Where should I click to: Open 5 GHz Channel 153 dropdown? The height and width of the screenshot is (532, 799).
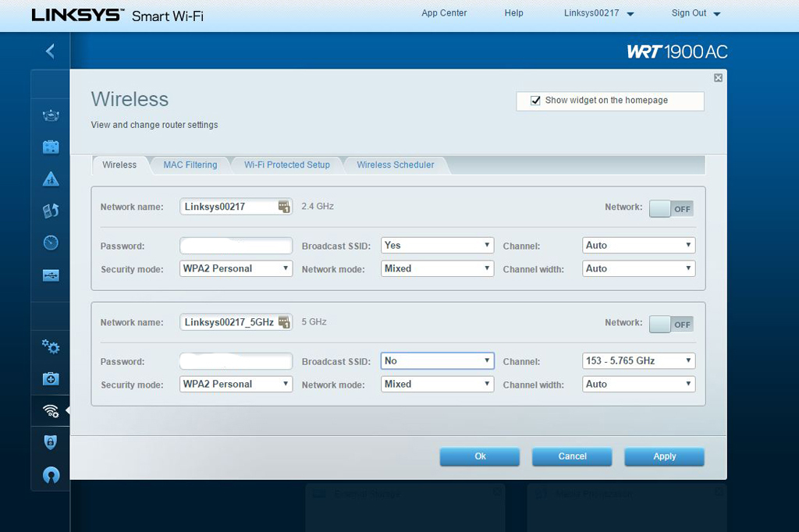(x=638, y=361)
